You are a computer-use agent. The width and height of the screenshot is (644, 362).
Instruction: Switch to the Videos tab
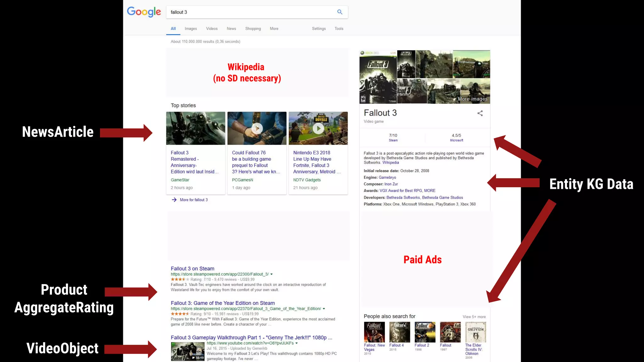point(212,29)
